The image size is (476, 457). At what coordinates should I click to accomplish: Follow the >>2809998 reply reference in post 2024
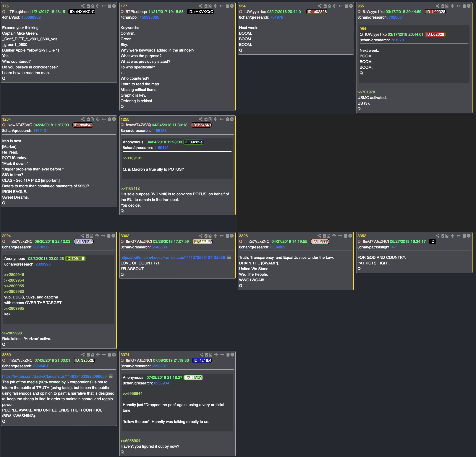click(12, 333)
